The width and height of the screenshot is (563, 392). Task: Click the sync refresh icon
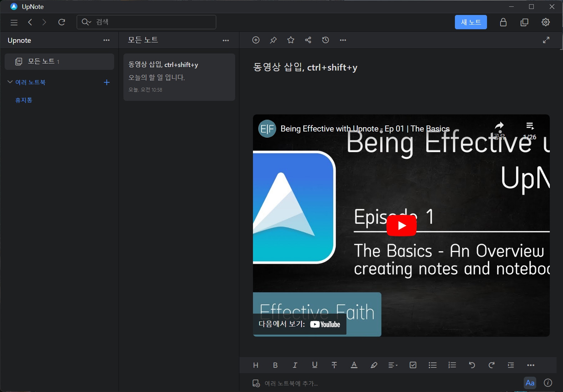click(62, 22)
